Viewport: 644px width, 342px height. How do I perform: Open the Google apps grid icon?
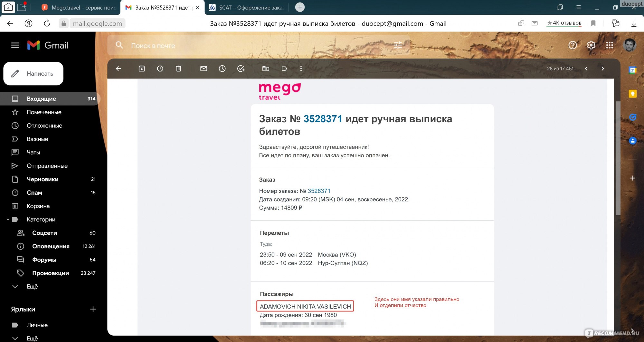click(610, 45)
